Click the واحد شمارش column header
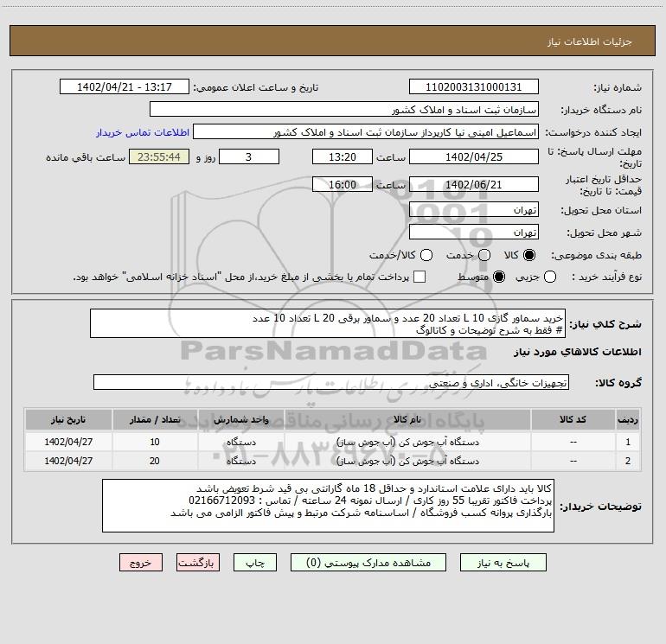The image size is (666, 644). pos(241,420)
